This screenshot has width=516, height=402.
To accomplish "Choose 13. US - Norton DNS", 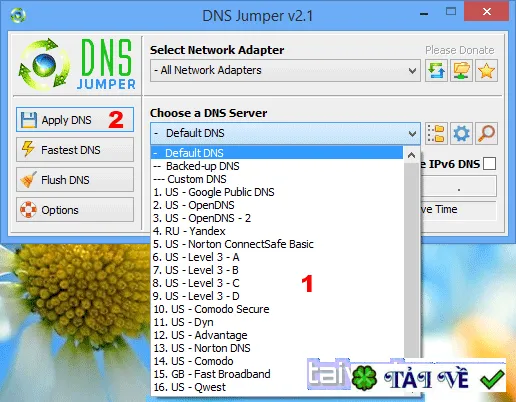I will coord(277,348).
